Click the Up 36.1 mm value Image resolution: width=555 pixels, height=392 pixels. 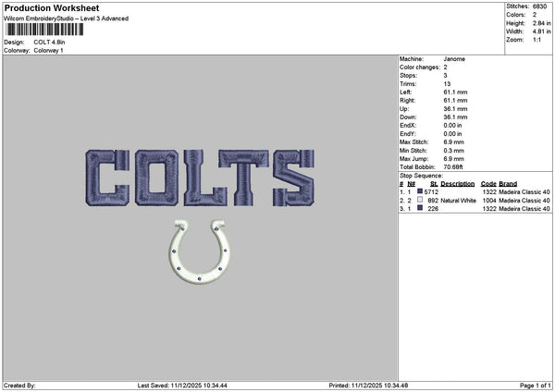point(455,109)
